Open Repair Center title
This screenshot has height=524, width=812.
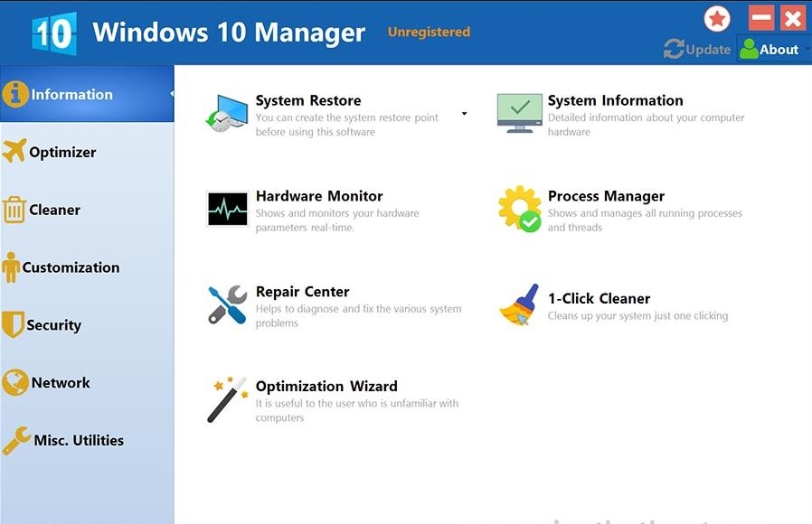click(302, 292)
